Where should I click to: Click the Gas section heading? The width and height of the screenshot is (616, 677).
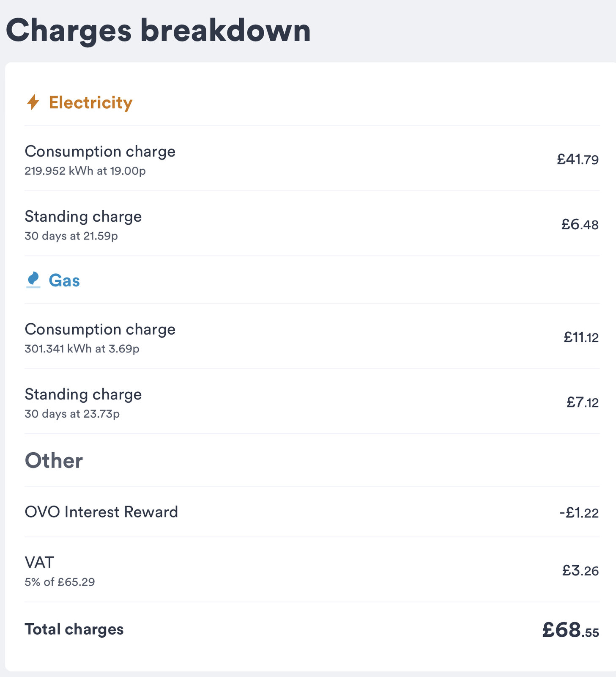[64, 281]
